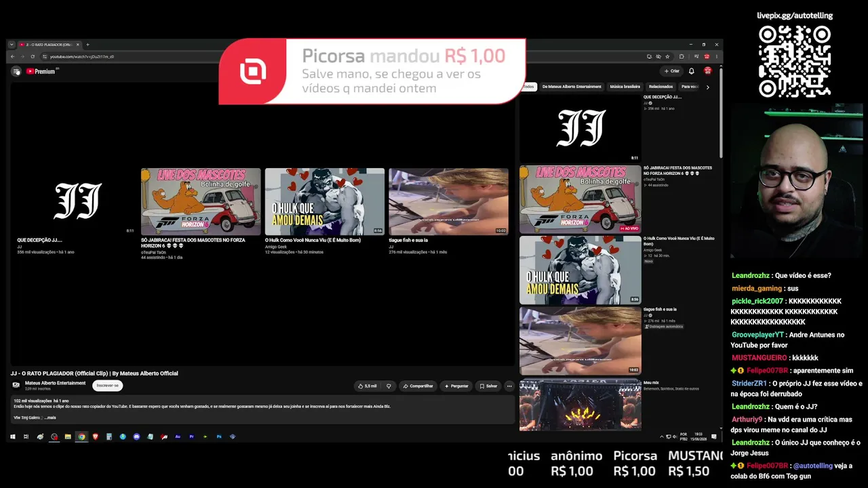Bookmark the page with the star icon

(667, 56)
